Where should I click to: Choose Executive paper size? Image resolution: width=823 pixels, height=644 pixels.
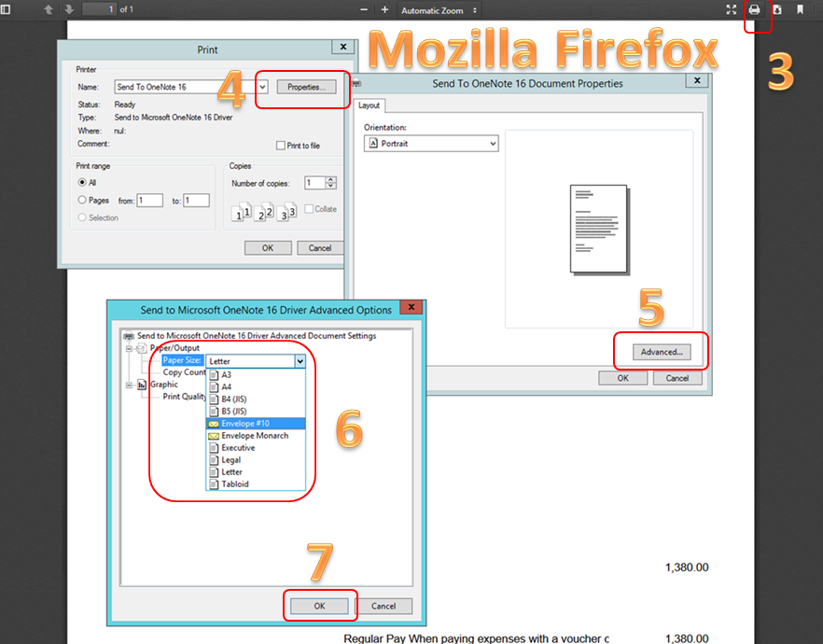point(256,448)
